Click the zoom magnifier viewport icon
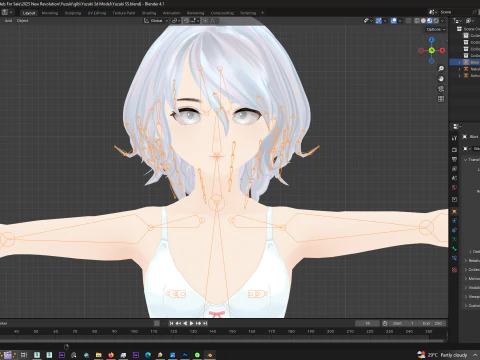The image size is (480, 360). point(441,69)
